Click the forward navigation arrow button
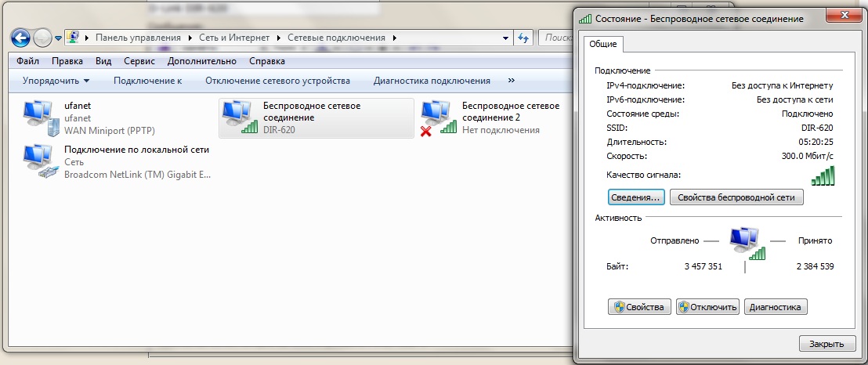868x365 pixels. click(x=43, y=37)
